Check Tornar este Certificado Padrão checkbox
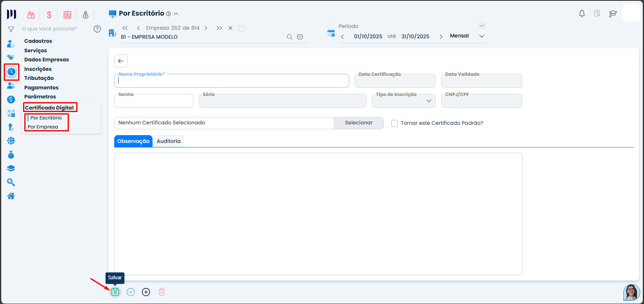The width and height of the screenshot is (644, 304). pos(395,123)
